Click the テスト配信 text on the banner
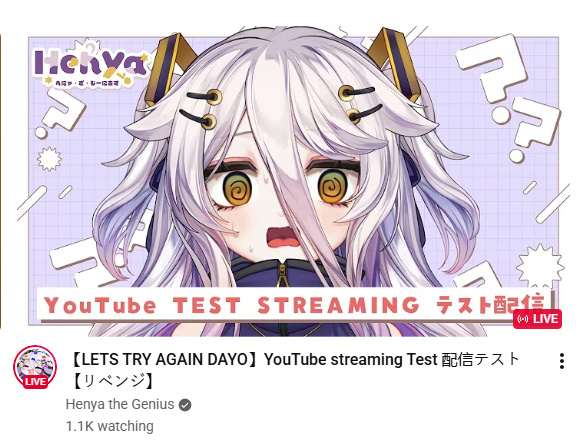The height and width of the screenshot is (447, 581). (x=490, y=305)
